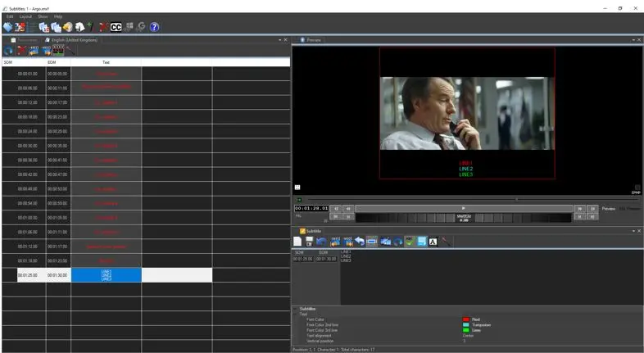Click the red X delete icon in subtitle list toolbar

21,50
